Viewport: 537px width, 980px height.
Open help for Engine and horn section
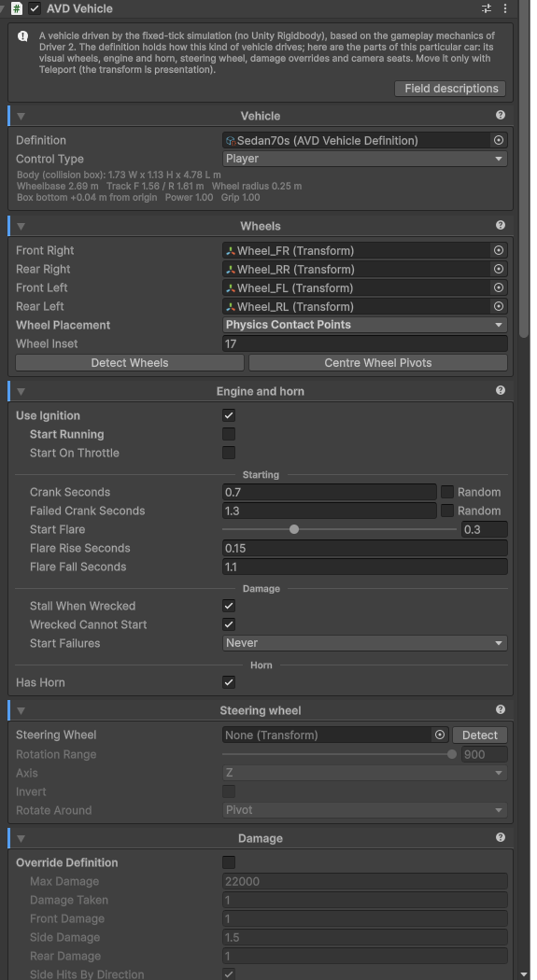coord(501,390)
